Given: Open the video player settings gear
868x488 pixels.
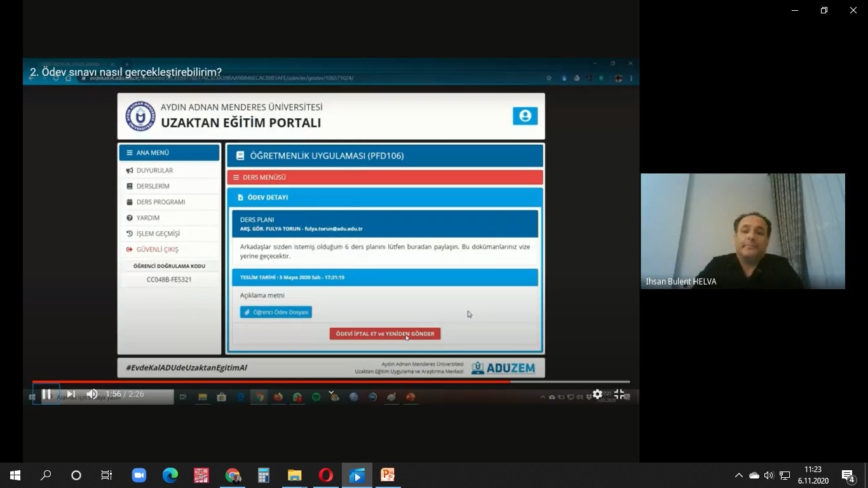Looking at the screenshot, I should (597, 394).
